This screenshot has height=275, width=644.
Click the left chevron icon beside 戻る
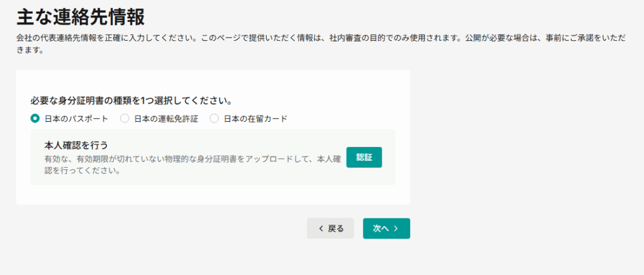pos(321,229)
